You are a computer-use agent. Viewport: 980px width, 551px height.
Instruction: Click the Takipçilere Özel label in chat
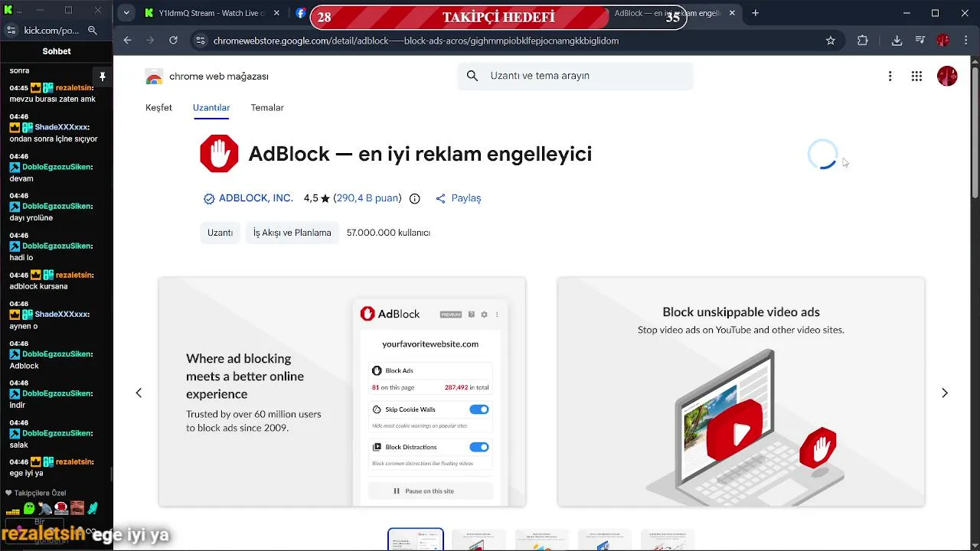click(x=35, y=493)
